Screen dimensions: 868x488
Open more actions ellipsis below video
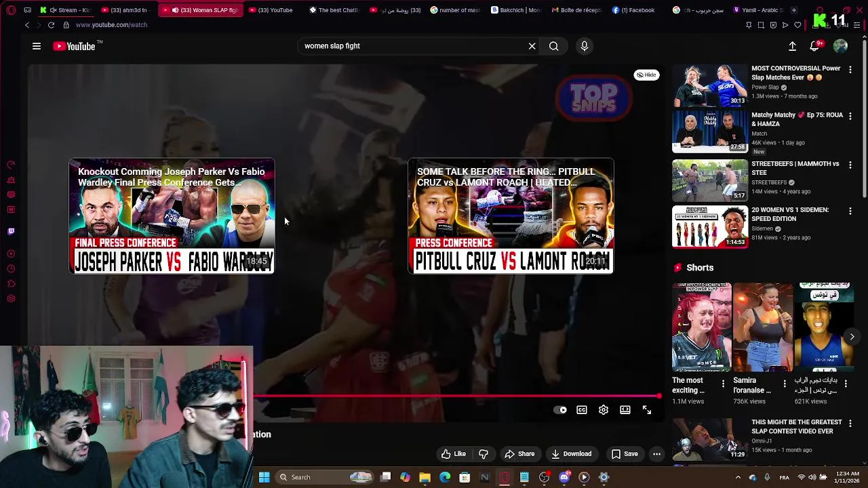[656, 454]
